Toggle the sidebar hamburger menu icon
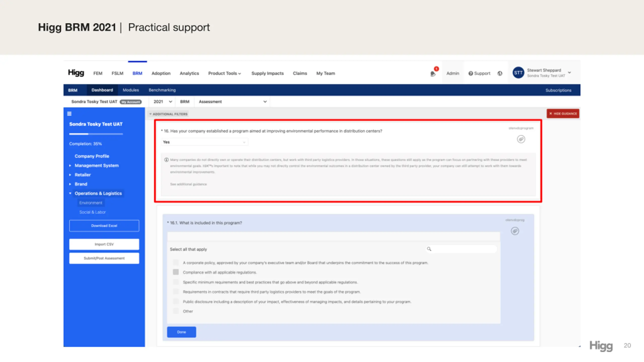Viewport: 644px width, 362px height. point(69,114)
